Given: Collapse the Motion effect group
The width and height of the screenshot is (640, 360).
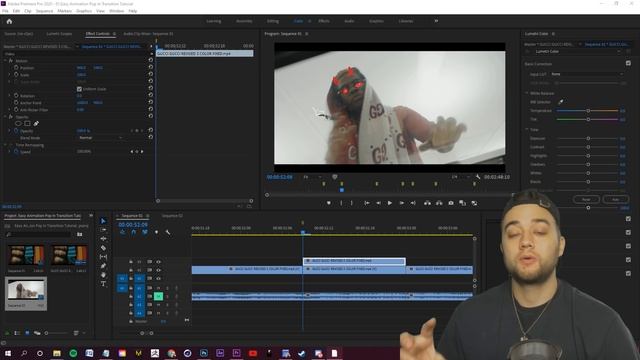Looking at the screenshot, I should [6, 61].
